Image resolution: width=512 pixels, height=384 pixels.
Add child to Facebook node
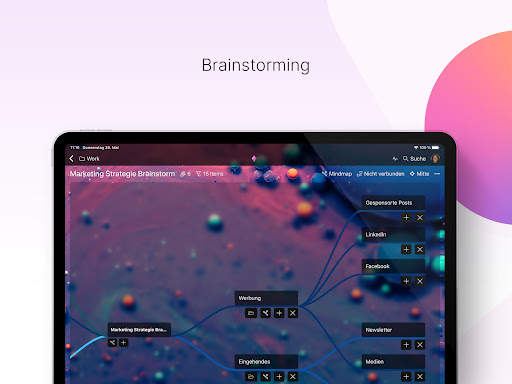click(x=406, y=281)
